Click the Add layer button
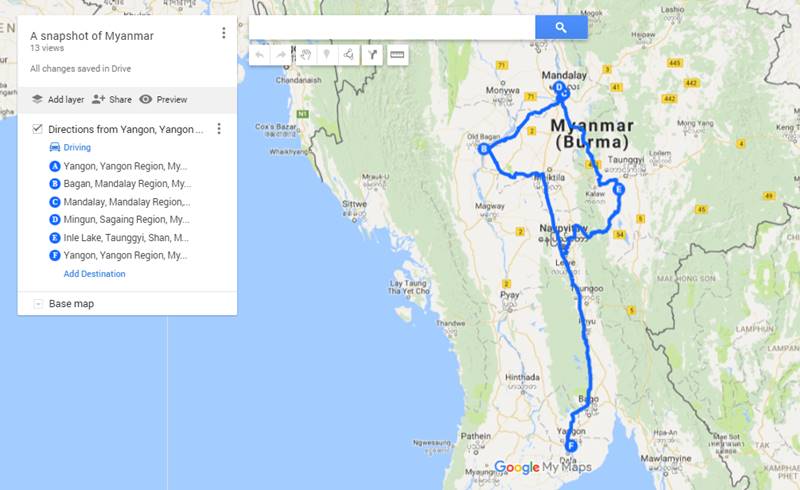This screenshot has width=800, height=490. pos(58,100)
